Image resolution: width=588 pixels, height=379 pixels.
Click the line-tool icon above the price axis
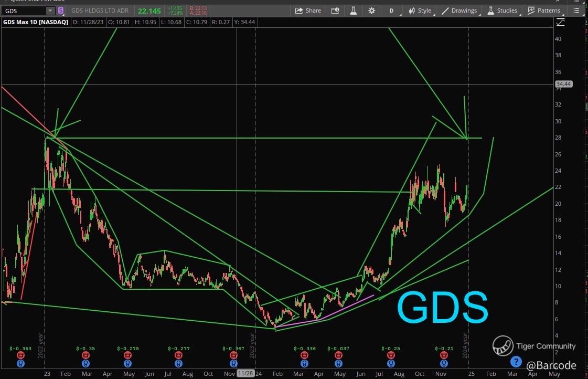pos(560,23)
